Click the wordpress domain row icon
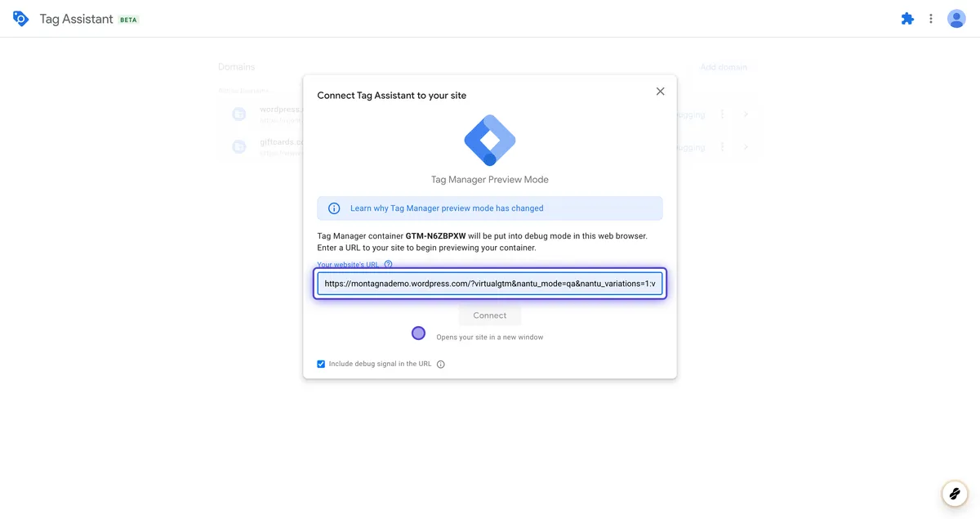This screenshot has height=519, width=980. (x=238, y=114)
